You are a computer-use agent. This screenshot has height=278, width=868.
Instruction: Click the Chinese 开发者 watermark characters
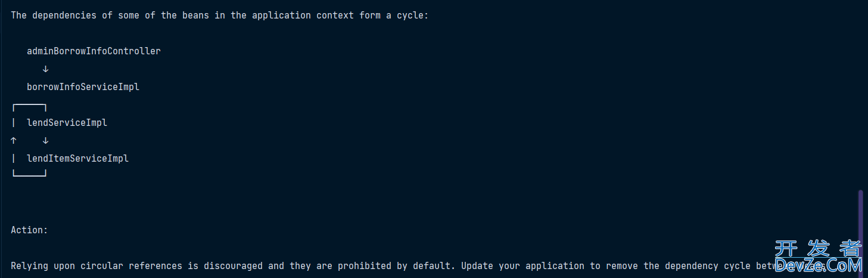(819, 248)
